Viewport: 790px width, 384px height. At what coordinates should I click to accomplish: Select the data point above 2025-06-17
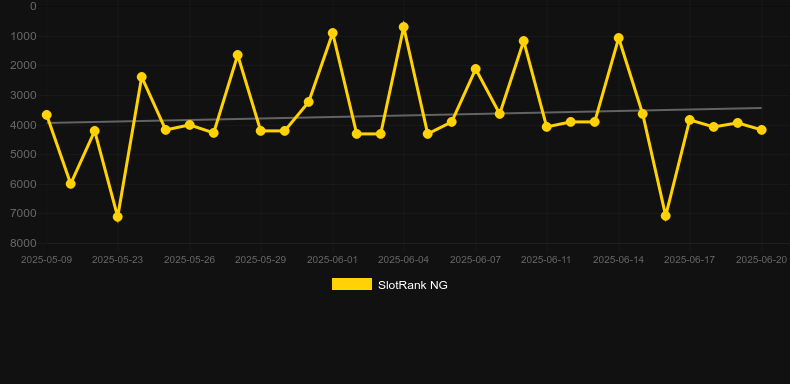click(x=690, y=119)
